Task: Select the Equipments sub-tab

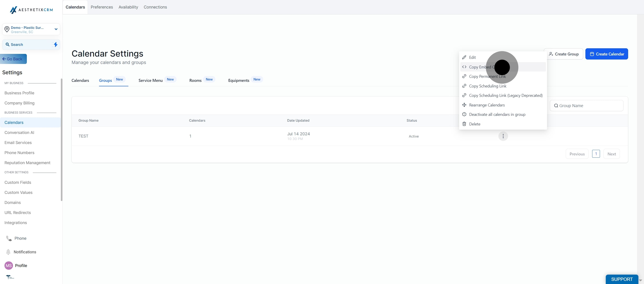Action: point(239,80)
